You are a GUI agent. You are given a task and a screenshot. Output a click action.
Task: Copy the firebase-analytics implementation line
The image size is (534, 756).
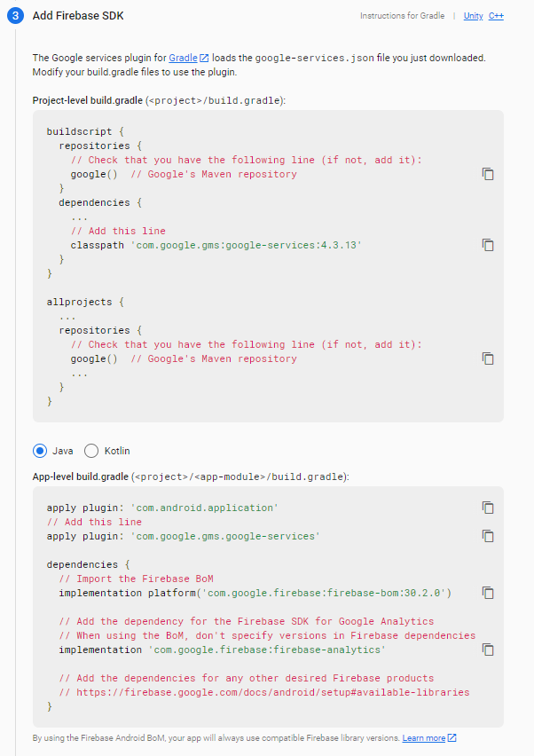coord(488,650)
